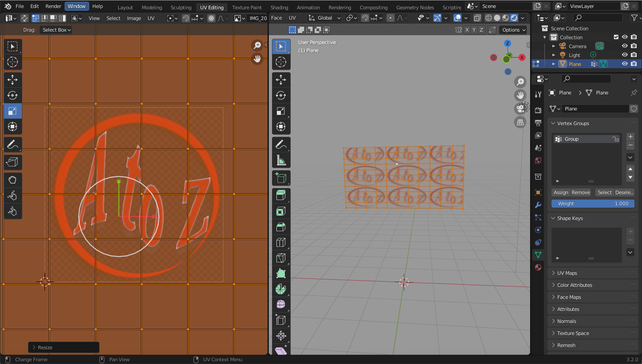The image size is (642, 364).
Task: Toggle camera view in 3D viewport
Action: [x=520, y=108]
